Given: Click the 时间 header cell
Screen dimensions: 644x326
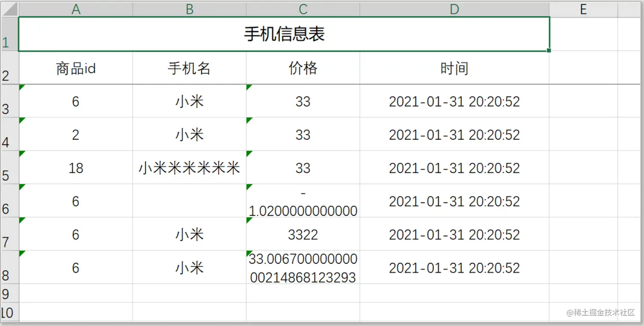Looking at the screenshot, I should point(454,68).
